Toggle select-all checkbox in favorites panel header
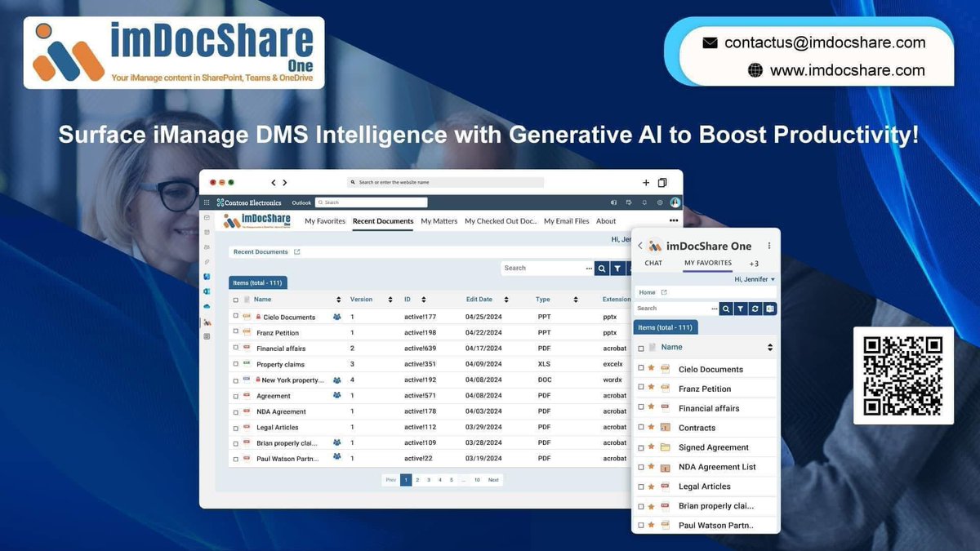The height and width of the screenshot is (551, 980). pos(641,348)
